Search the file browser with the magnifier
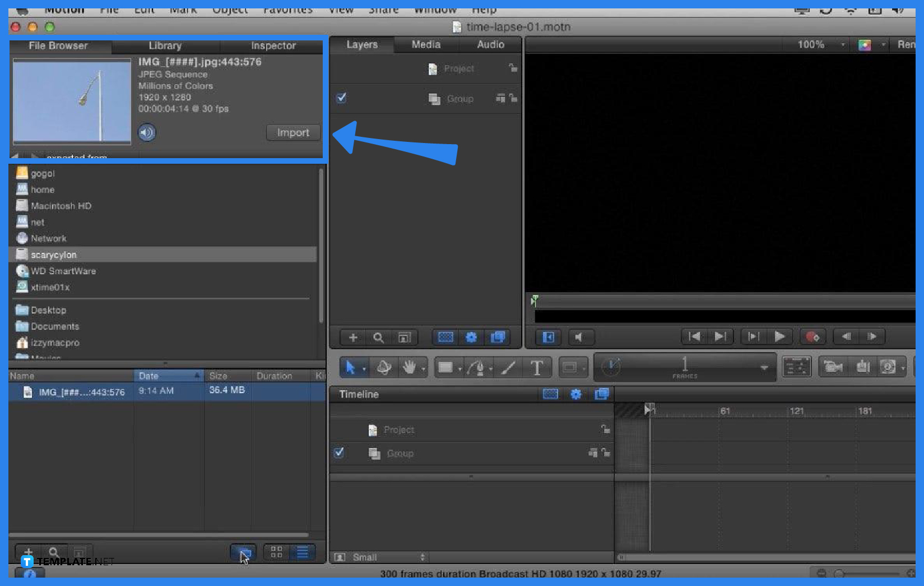 54,552
